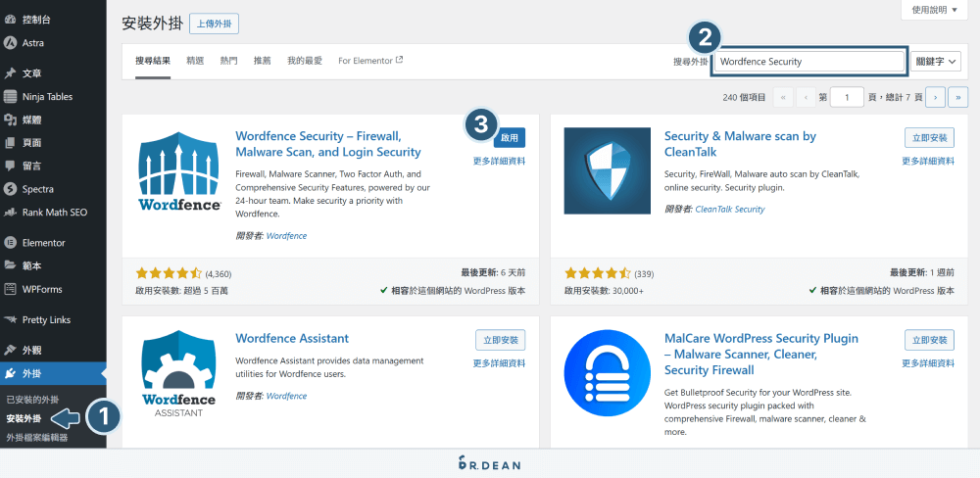Go to the next results page arrow
The height and width of the screenshot is (478, 980).
coord(936,98)
